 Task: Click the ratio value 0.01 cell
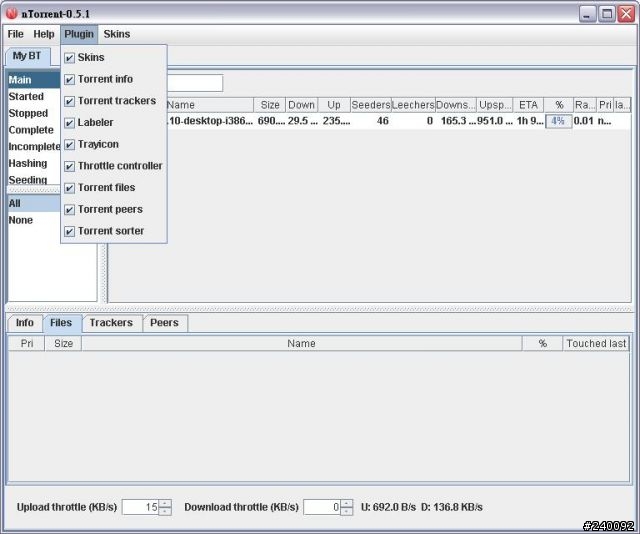(584, 121)
